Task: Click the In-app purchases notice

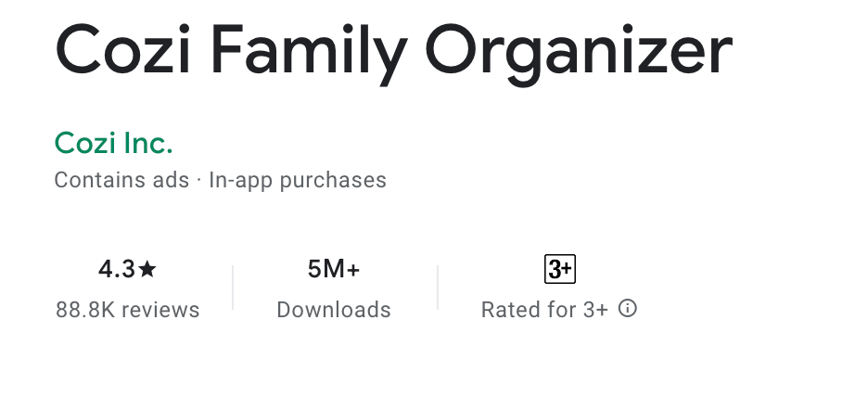Action: [x=298, y=181]
